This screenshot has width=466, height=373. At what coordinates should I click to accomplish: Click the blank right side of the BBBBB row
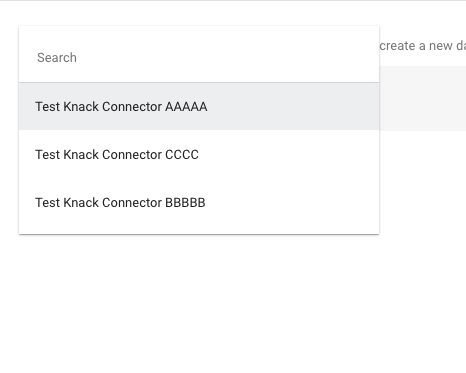pyautogui.click(x=292, y=203)
